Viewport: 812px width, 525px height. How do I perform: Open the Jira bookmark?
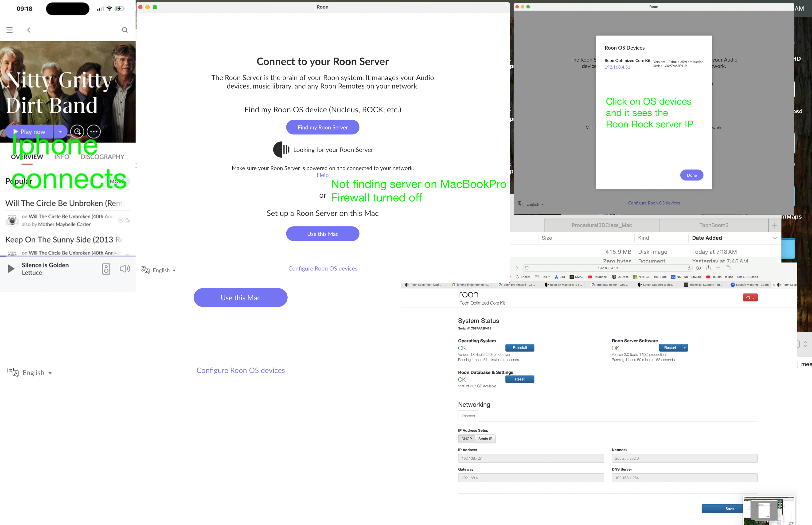tap(559, 277)
